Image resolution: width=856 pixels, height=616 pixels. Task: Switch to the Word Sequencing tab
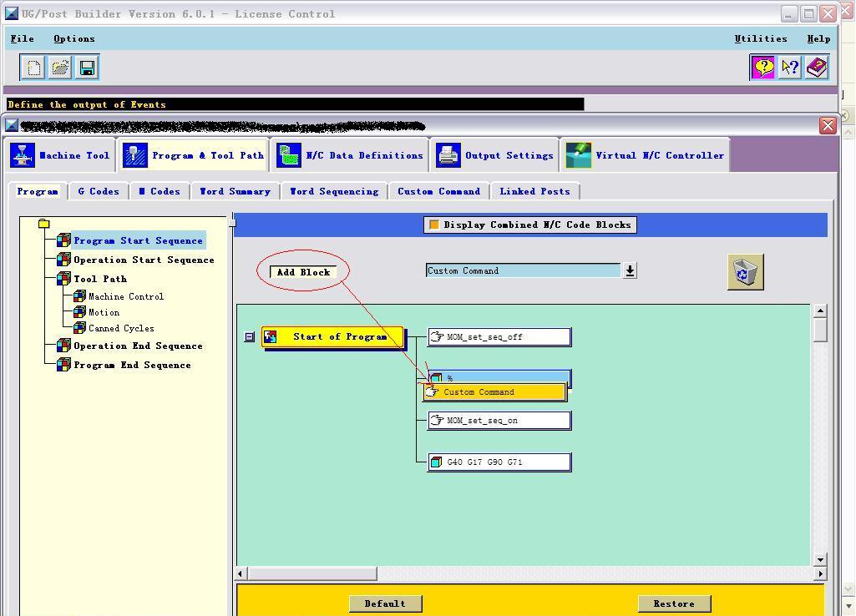[334, 191]
